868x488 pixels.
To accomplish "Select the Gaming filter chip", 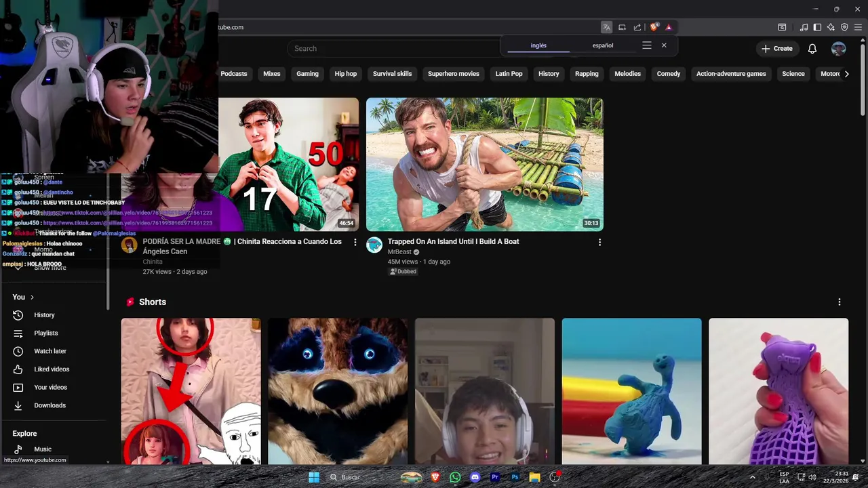I will [x=307, y=74].
